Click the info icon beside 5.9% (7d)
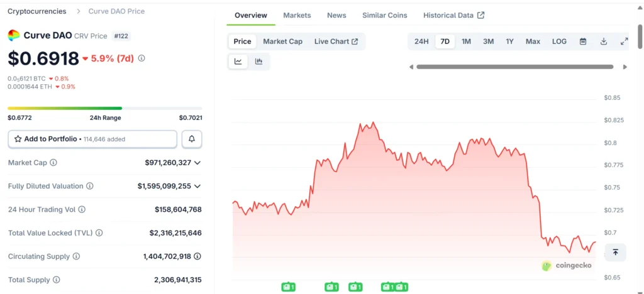 tap(142, 58)
